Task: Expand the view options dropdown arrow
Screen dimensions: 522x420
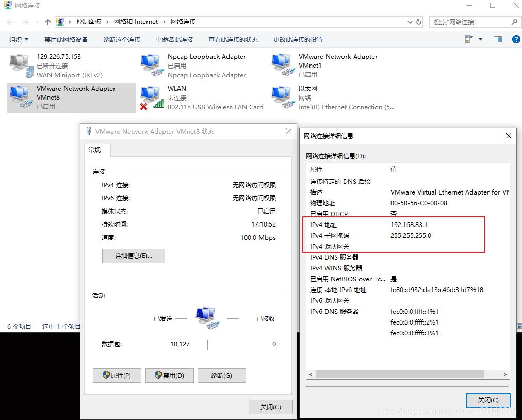Action: (x=480, y=39)
